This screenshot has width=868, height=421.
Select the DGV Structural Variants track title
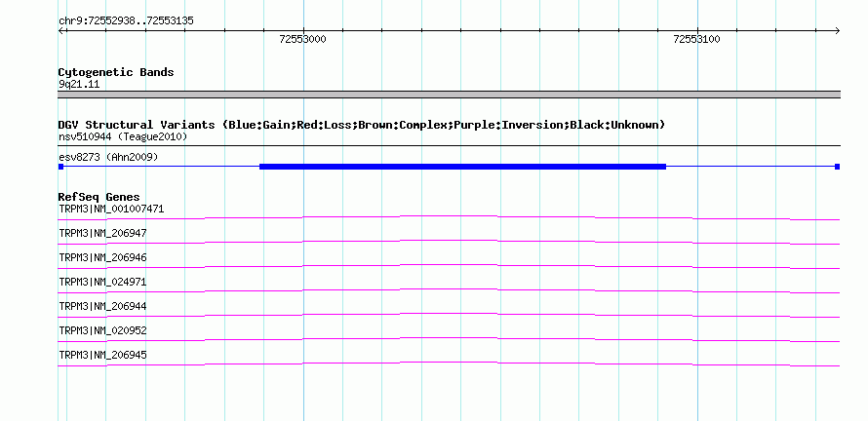point(362,125)
